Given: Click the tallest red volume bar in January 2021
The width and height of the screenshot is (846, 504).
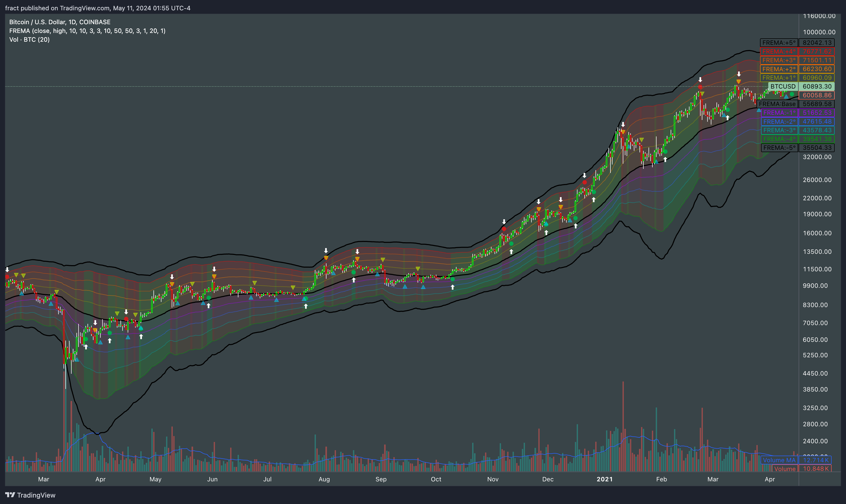Looking at the screenshot, I should coord(623,426).
